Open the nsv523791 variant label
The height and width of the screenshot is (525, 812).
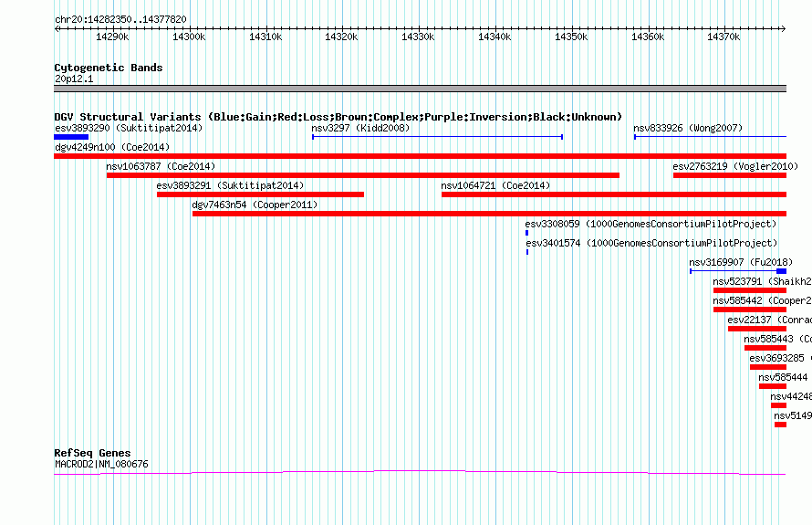[763, 281]
